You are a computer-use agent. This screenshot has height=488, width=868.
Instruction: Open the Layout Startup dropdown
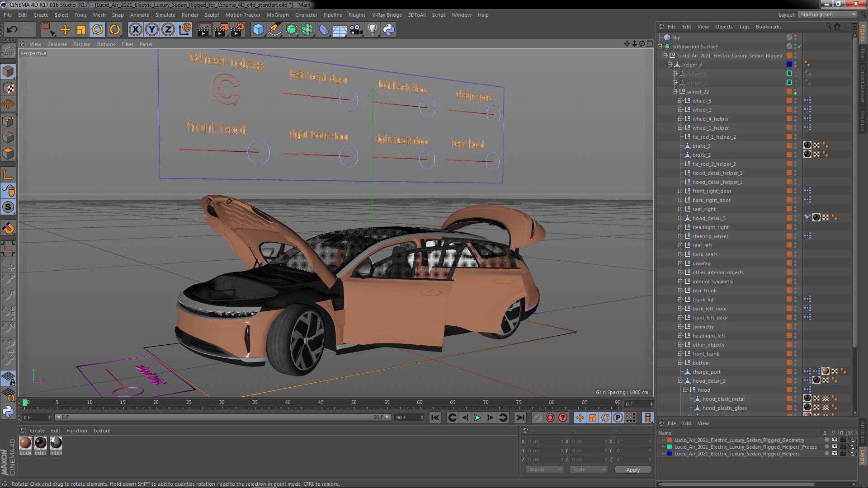(827, 15)
